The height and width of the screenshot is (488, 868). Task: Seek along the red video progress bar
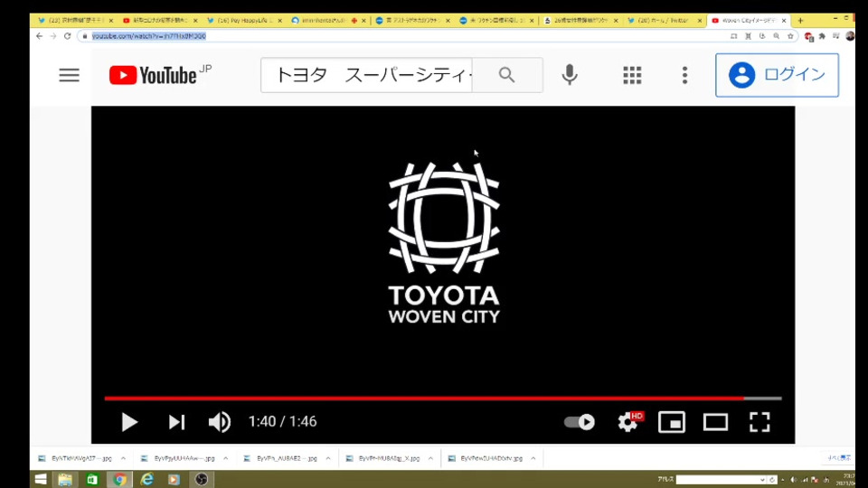(424, 398)
